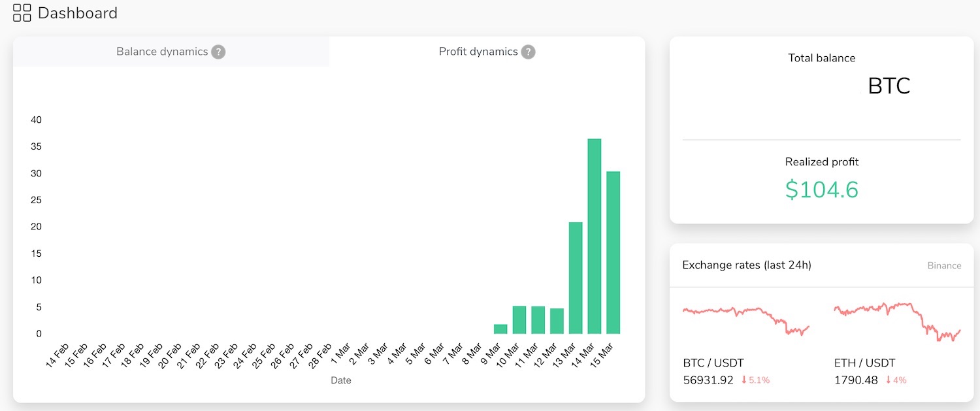The image size is (980, 411).
Task: Select the 15 Mar profit bar
Action: tap(613, 252)
